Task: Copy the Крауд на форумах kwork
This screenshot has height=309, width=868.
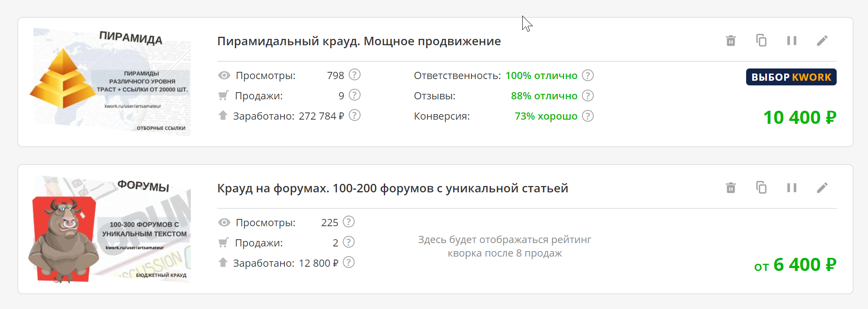Action: [x=761, y=188]
